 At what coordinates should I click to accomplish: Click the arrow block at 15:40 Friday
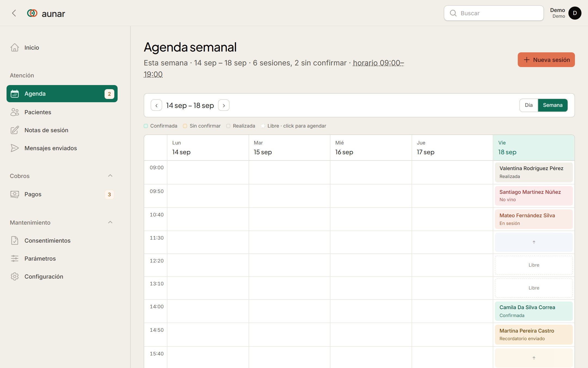534,358
